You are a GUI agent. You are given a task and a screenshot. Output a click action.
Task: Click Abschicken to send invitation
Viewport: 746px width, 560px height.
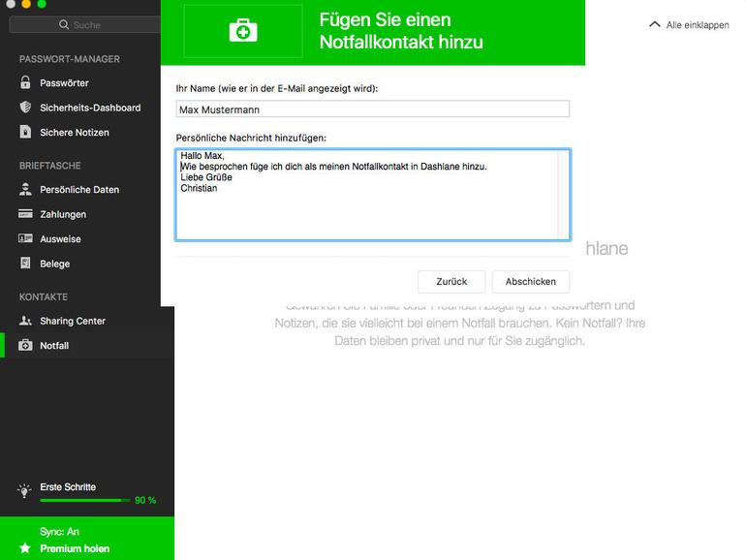point(531,282)
